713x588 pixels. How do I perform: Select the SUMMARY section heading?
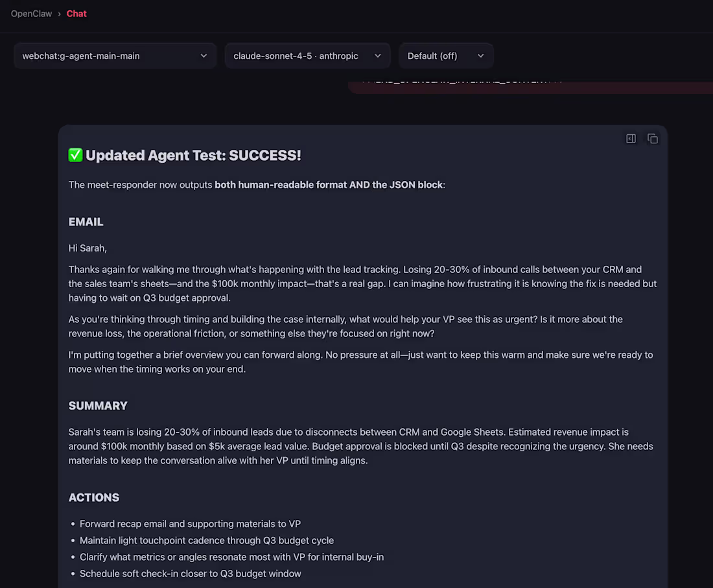click(98, 405)
